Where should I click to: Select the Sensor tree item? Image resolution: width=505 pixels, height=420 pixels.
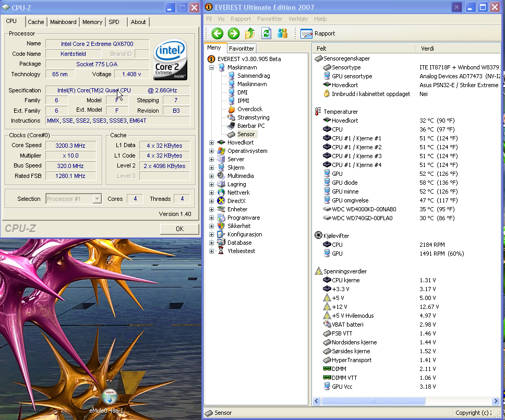pos(246,134)
